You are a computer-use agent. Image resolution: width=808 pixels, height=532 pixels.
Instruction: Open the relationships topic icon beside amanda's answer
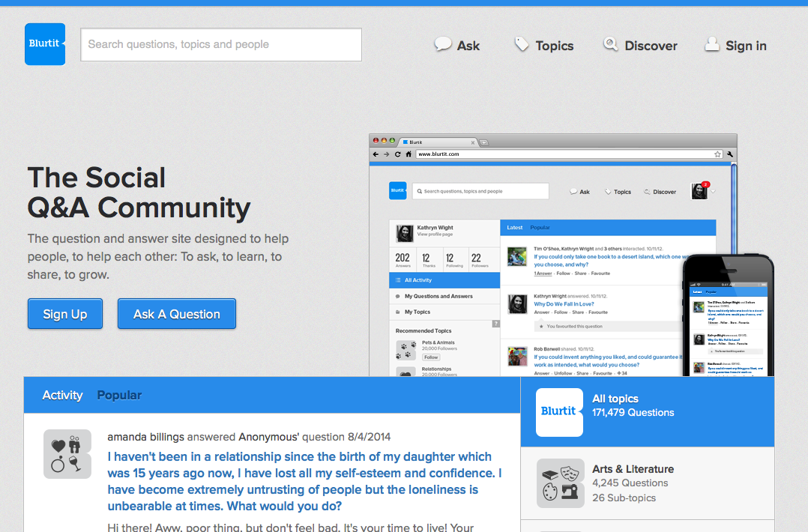tap(67, 454)
